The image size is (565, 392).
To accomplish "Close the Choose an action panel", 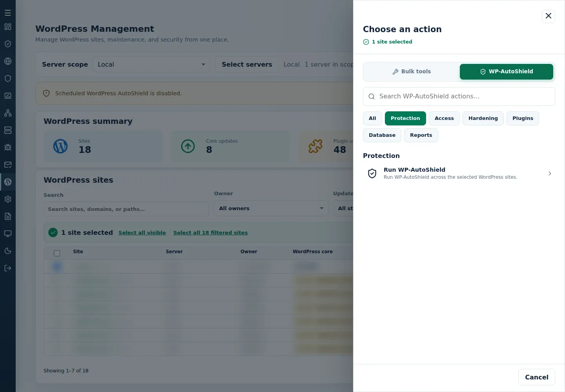I will click(549, 16).
